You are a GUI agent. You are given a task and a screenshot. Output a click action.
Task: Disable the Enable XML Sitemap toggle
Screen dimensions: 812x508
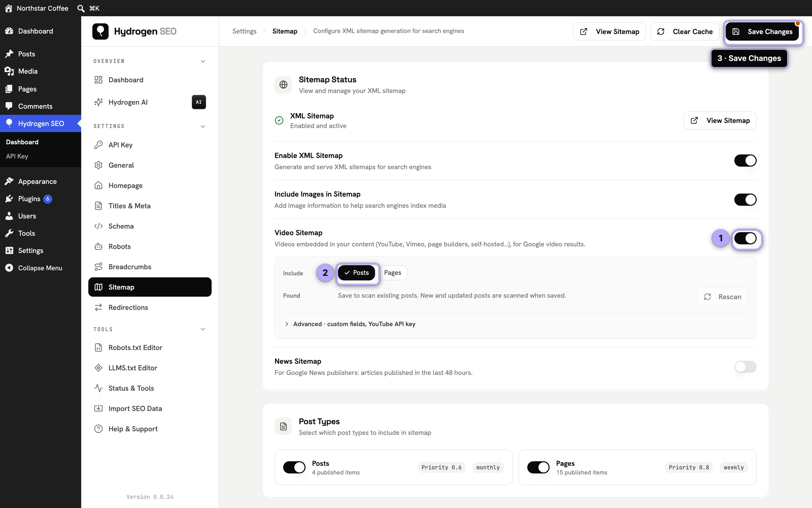click(x=745, y=161)
